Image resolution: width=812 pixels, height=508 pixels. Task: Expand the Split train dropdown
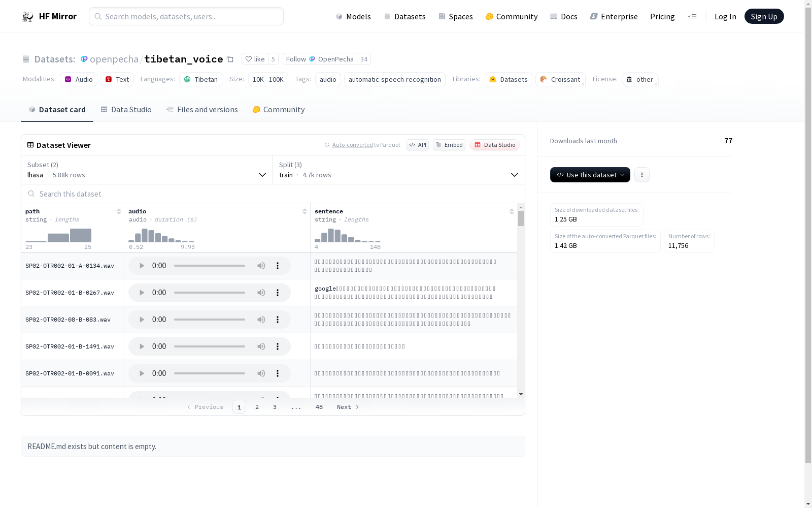pos(399,170)
